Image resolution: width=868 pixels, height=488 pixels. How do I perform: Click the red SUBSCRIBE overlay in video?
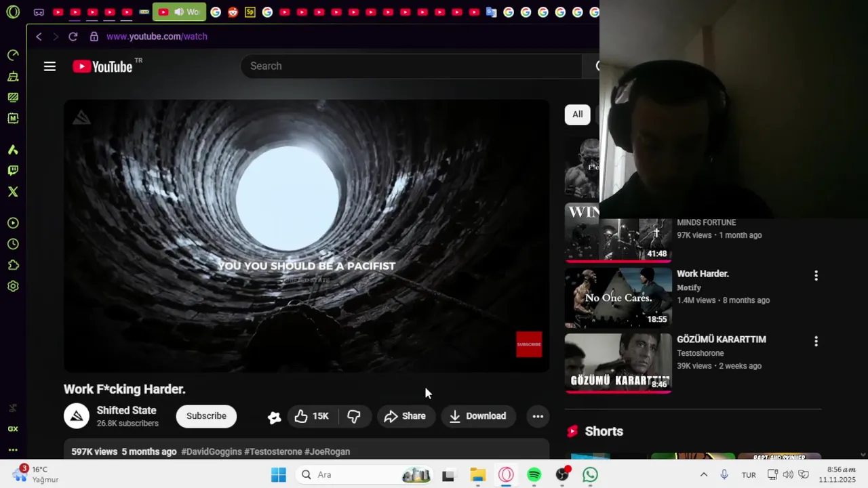point(529,344)
